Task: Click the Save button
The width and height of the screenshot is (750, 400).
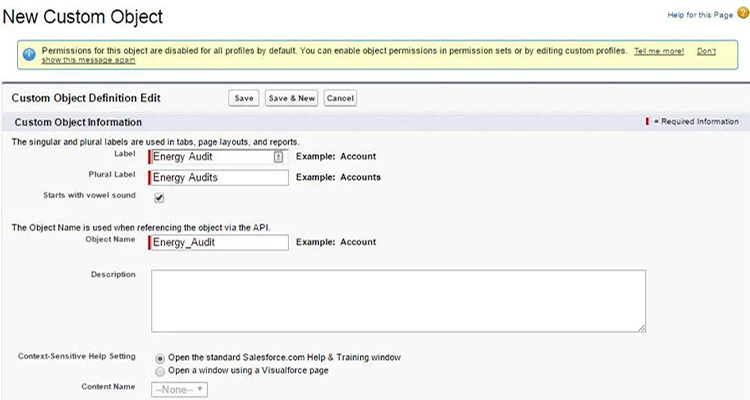Action: click(x=243, y=98)
